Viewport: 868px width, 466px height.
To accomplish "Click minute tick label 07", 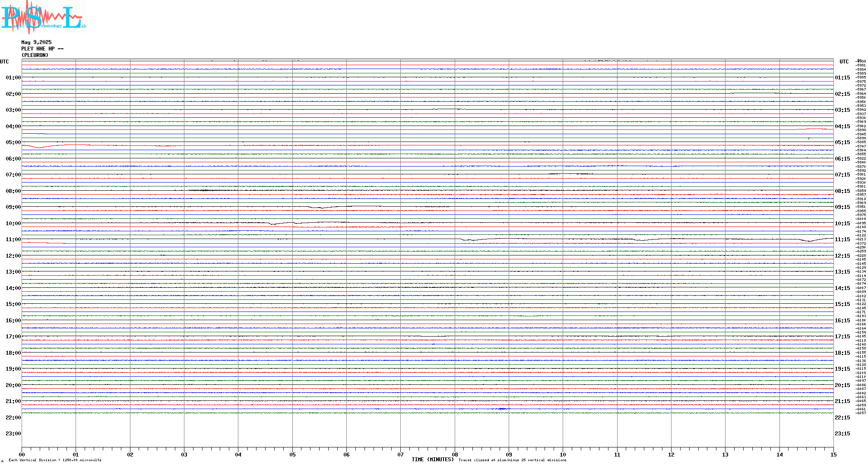I will [400, 454].
